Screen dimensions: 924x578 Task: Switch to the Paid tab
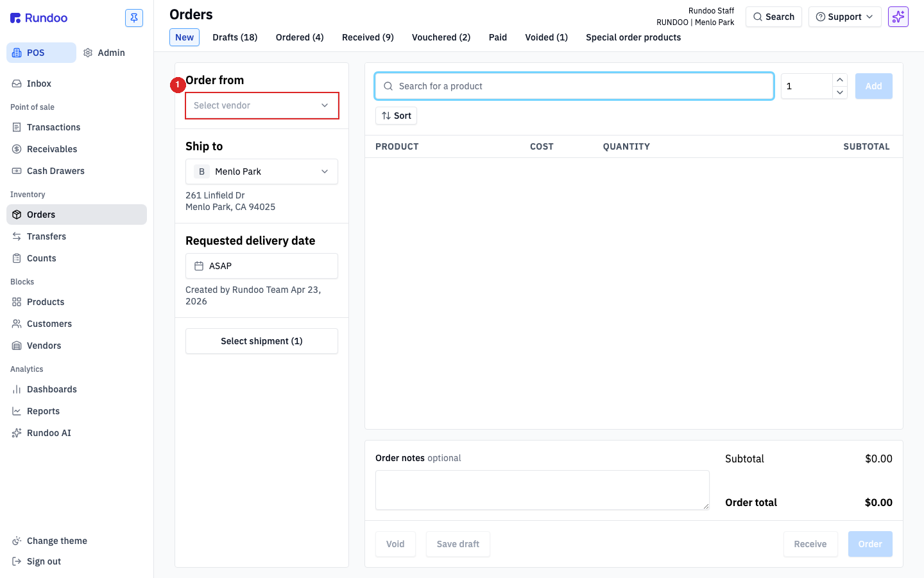(498, 37)
